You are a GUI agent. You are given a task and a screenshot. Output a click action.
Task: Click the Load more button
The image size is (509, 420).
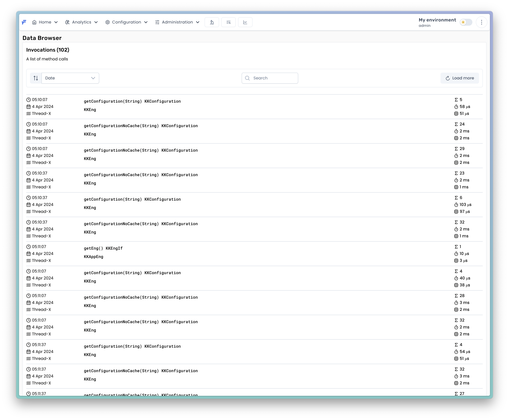(460, 78)
